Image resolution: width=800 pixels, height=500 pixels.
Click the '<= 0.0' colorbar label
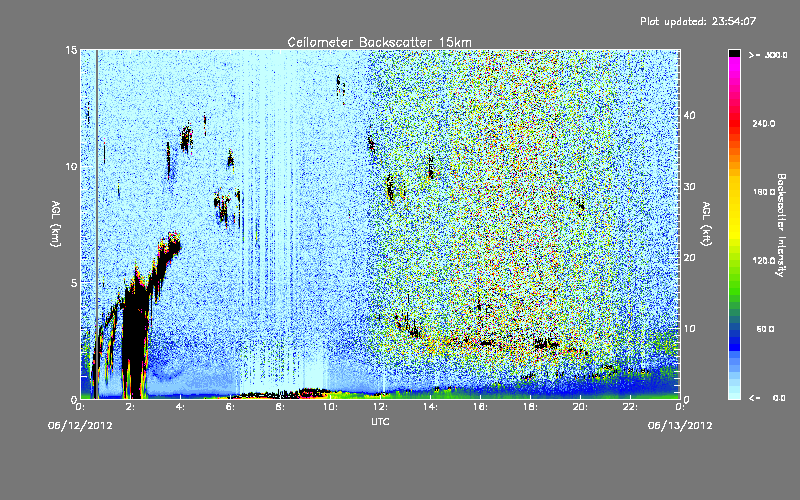tap(767, 398)
